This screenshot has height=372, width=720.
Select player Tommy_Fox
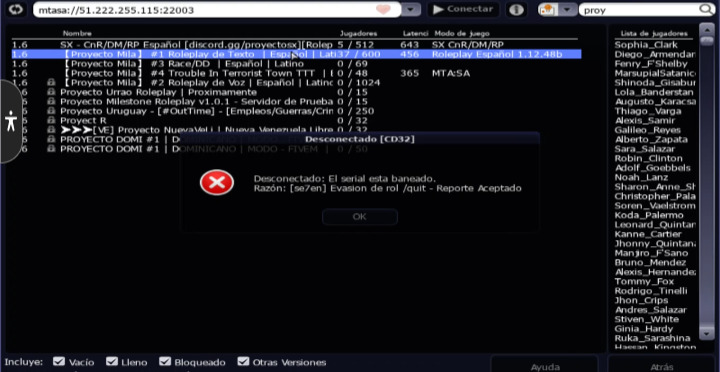pyautogui.click(x=645, y=282)
